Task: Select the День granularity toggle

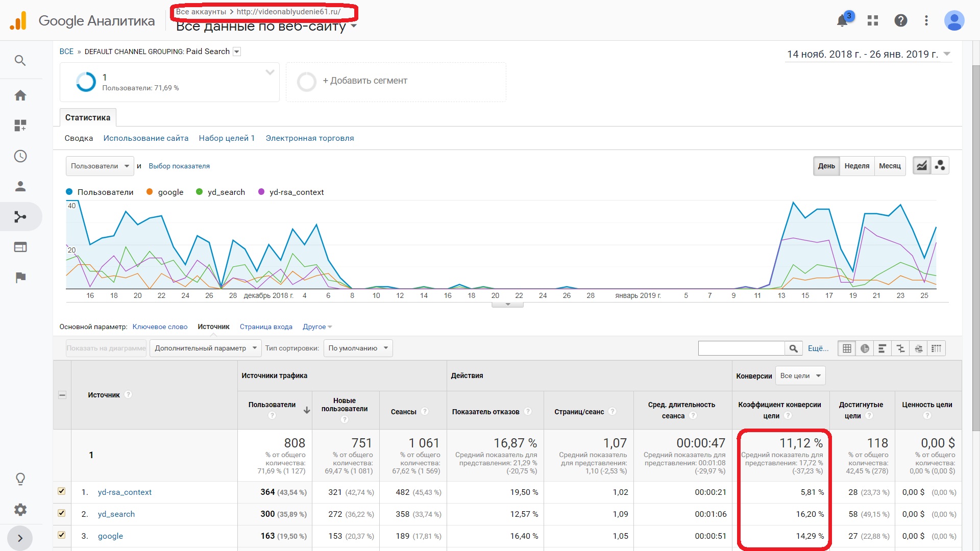Action: tap(826, 166)
